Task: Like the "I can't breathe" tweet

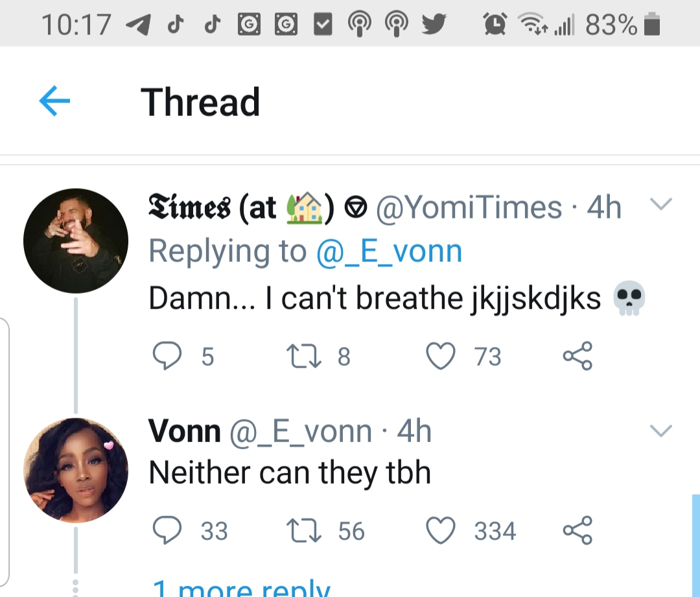Action: [x=441, y=356]
